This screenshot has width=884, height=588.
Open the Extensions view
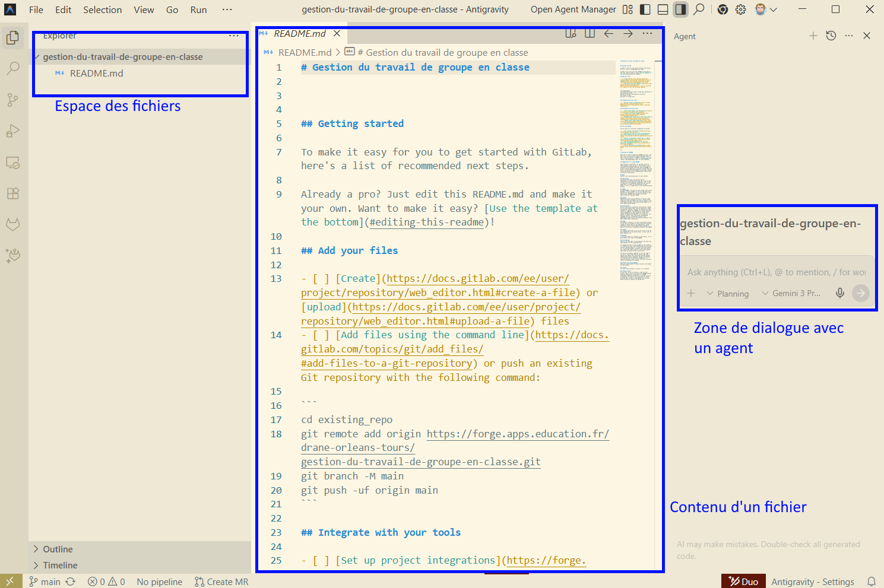point(12,193)
